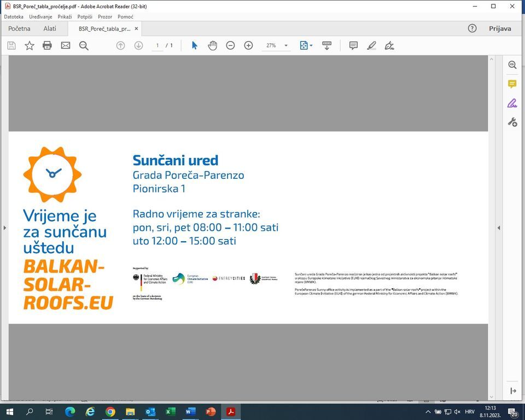The width and height of the screenshot is (525, 420).
Task: Switch to the Alati tab
Action: (x=50, y=28)
